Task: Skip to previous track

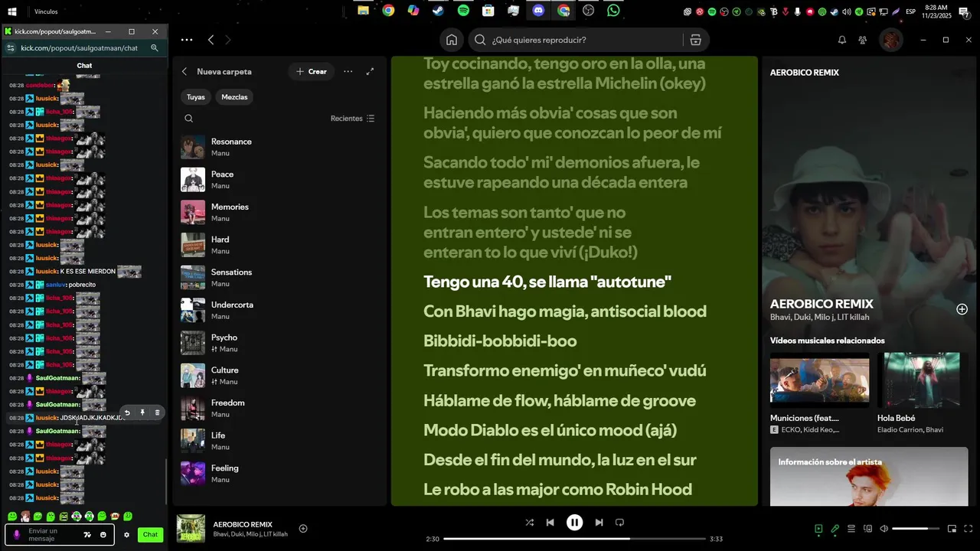Action: [x=550, y=523]
